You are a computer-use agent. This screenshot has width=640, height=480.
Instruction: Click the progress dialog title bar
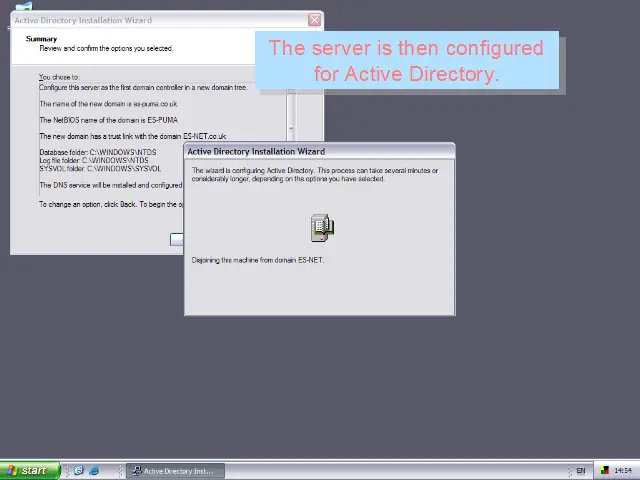click(x=320, y=151)
